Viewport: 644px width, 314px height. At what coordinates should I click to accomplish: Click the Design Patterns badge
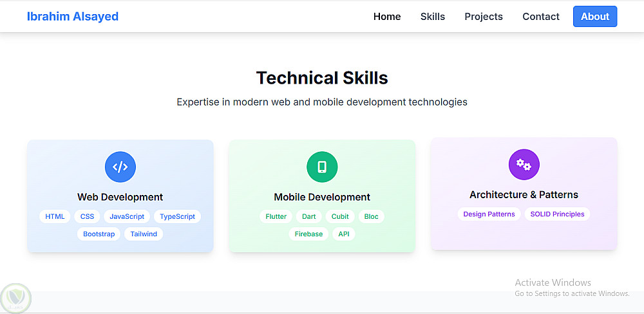pos(489,214)
